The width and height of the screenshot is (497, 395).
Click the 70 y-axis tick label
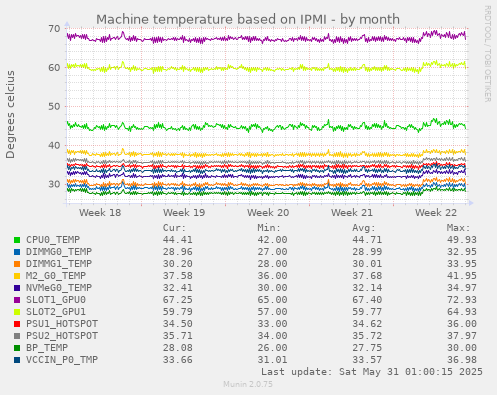click(x=54, y=29)
